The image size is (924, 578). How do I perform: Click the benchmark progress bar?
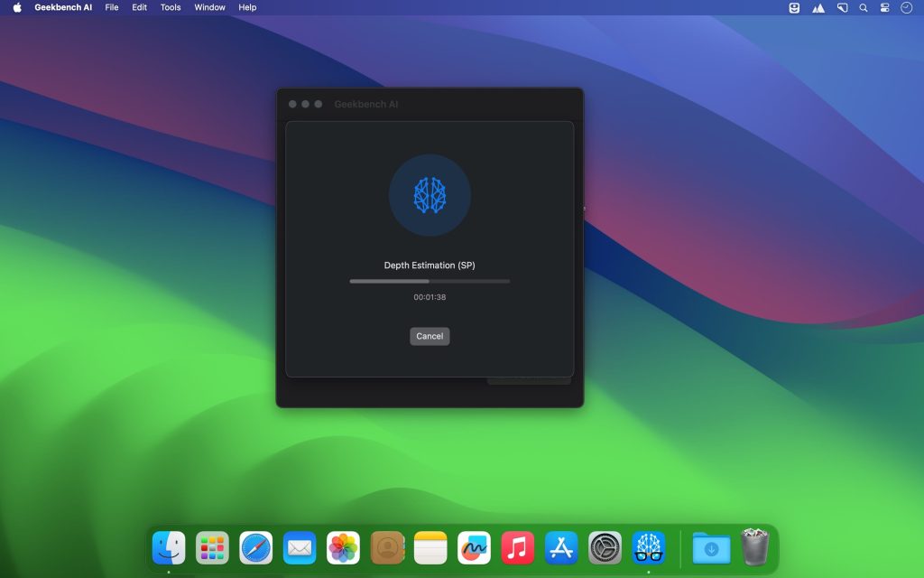[x=430, y=281]
